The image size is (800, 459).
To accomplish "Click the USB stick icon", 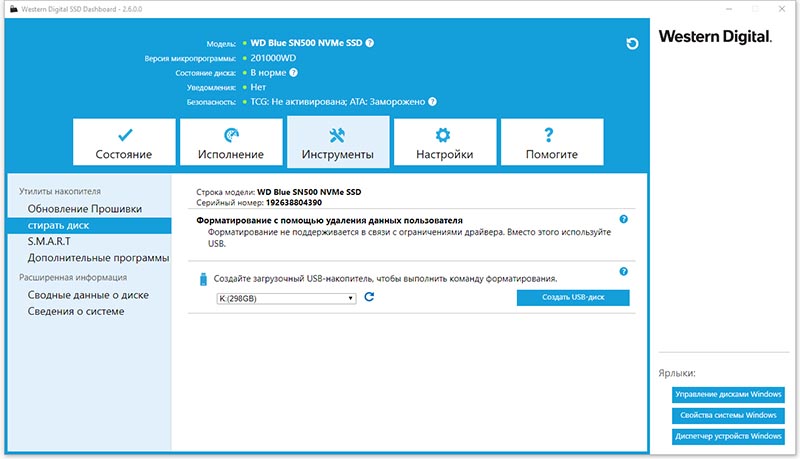I will click(203, 279).
